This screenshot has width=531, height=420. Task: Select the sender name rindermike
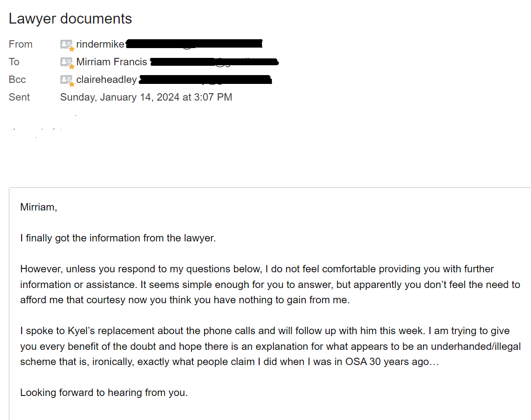pos(100,44)
